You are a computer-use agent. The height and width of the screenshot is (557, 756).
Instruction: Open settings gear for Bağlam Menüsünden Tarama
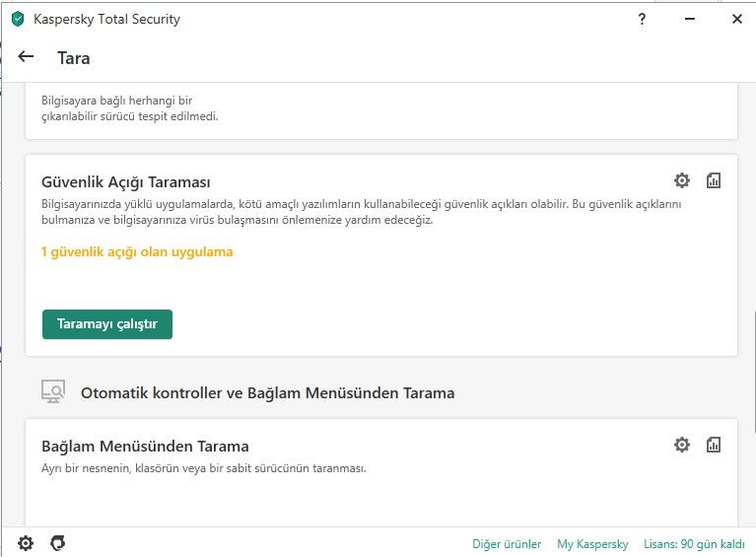682,445
